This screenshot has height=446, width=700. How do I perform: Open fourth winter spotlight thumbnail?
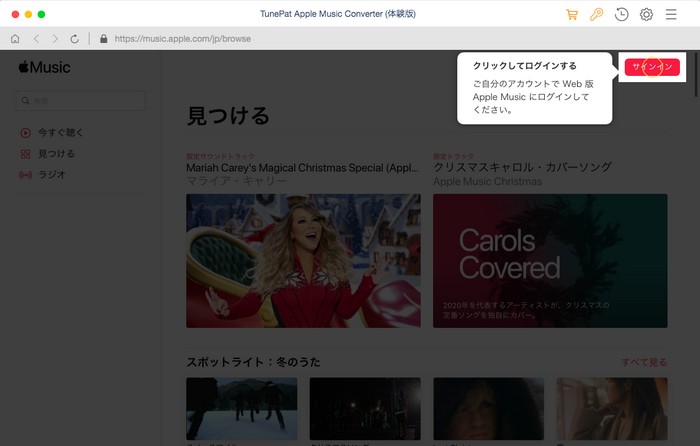coord(612,408)
